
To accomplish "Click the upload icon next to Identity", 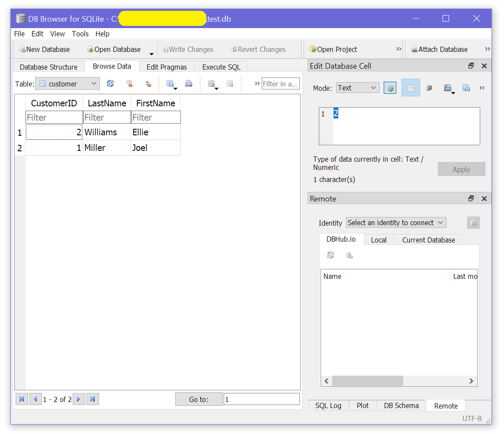I will click(473, 223).
